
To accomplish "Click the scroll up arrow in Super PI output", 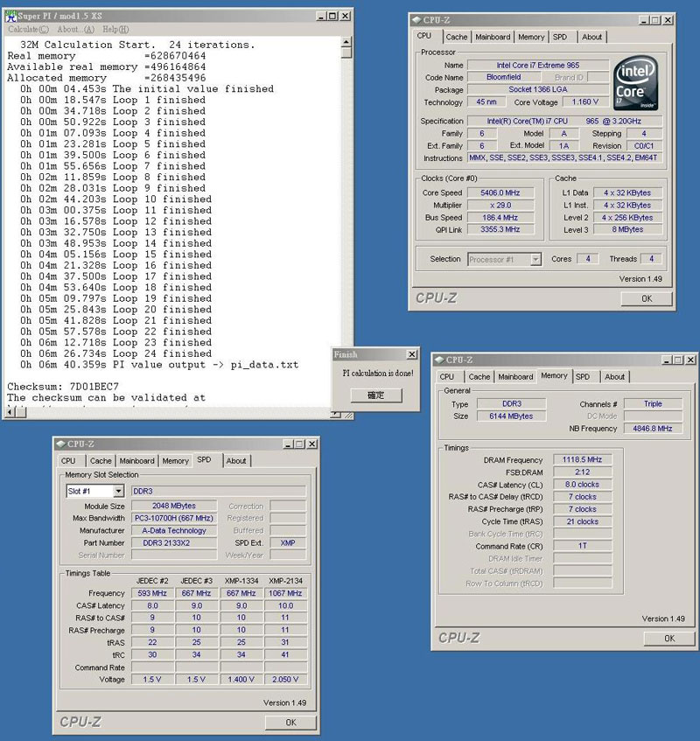I will [x=346, y=40].
